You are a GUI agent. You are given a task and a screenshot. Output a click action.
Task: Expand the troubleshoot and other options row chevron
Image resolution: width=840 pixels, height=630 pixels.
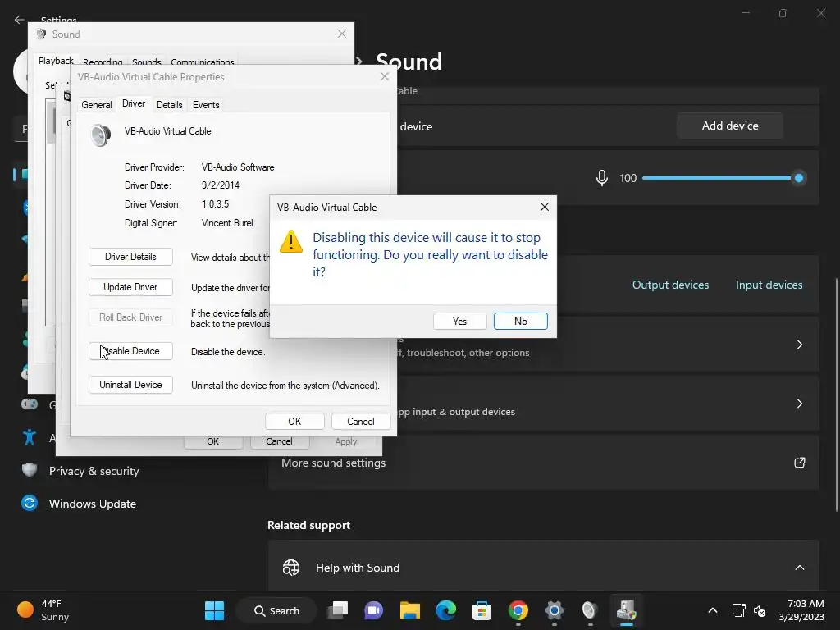[x=799, y=345]
